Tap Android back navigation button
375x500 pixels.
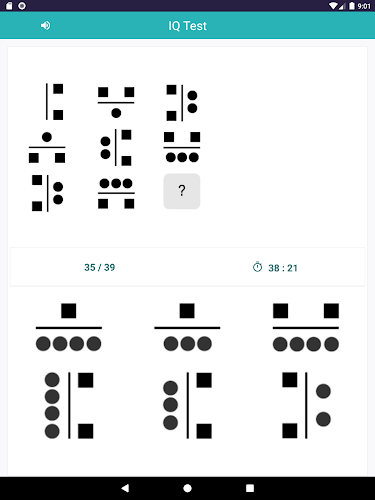125,488
